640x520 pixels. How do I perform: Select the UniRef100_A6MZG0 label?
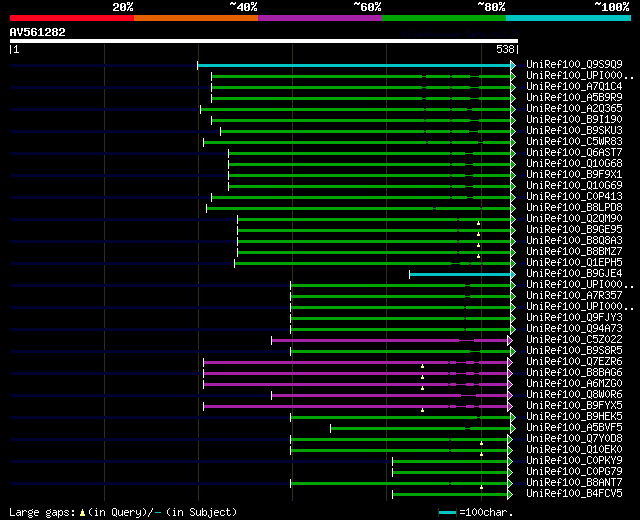(x=574, y=384)
